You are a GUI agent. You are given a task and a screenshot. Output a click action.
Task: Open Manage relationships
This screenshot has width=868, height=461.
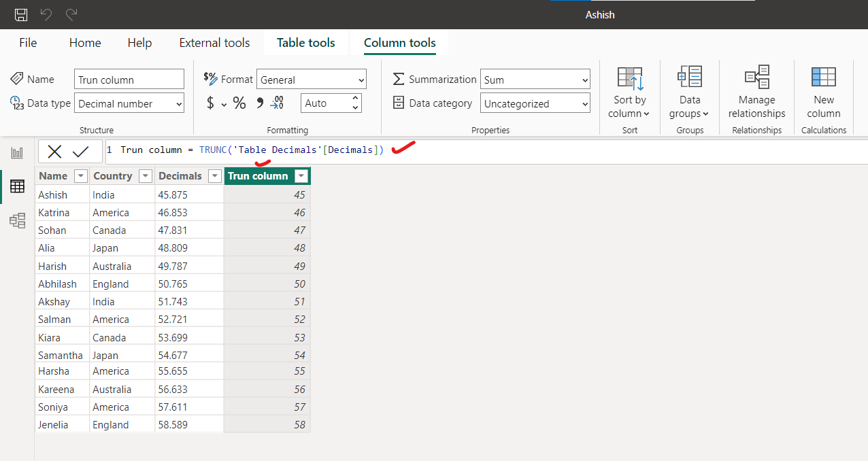pos(756,92)
